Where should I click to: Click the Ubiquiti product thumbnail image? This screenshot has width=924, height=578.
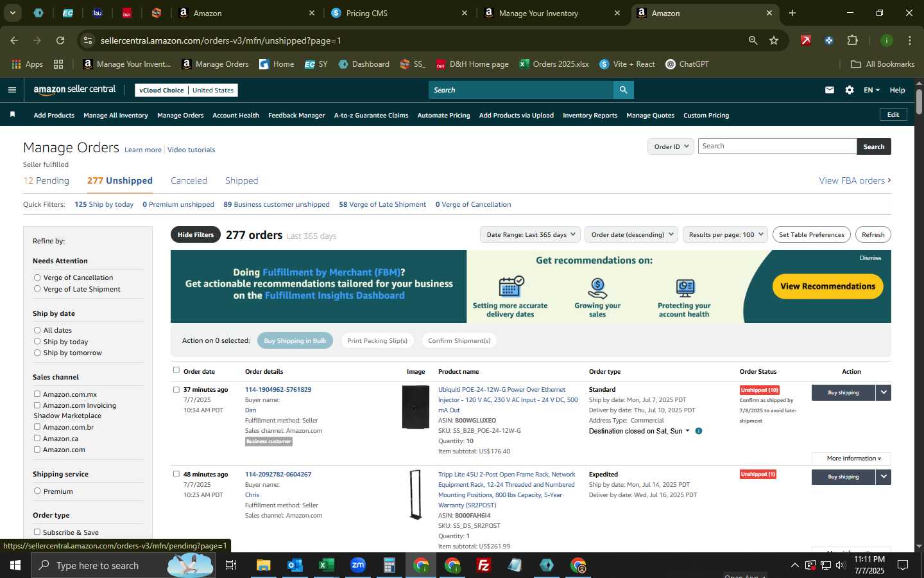coord(416,407)
